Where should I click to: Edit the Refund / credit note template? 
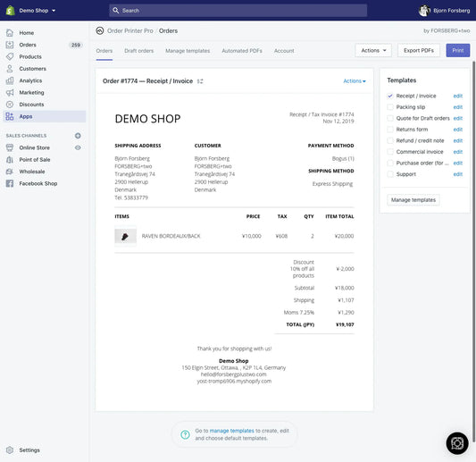458,141
